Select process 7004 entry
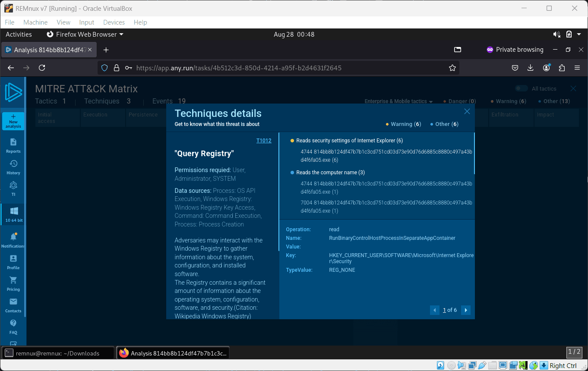Viewport: 588px width, 371px height. click(386, 207)
